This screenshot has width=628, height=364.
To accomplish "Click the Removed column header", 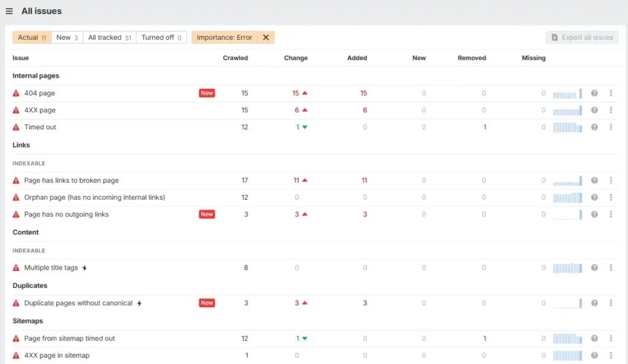I will tap(472, 58).
